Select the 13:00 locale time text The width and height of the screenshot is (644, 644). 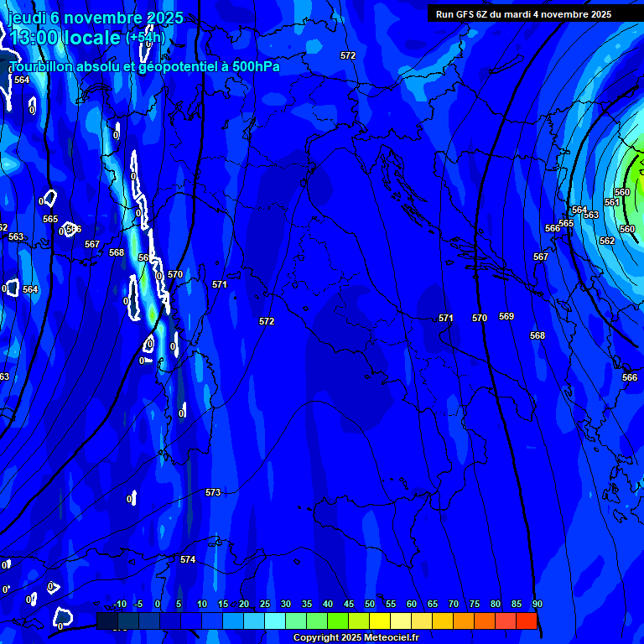(x=64, y=38)
